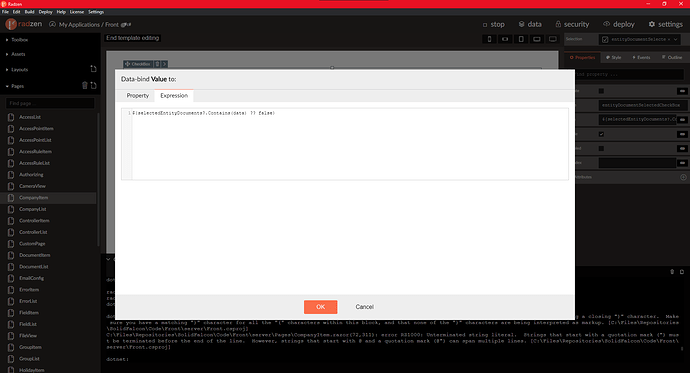Click the copy console output icon

point(682,272)
